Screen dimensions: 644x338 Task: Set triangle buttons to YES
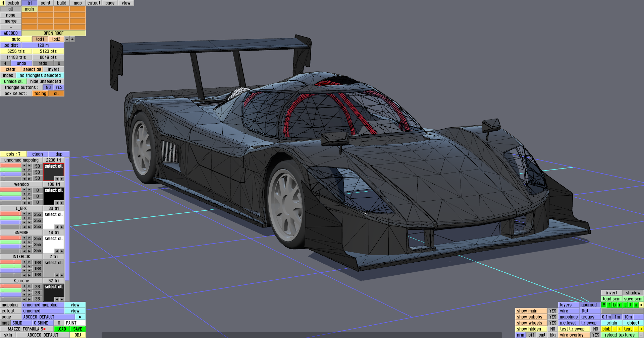coord(59,87)
